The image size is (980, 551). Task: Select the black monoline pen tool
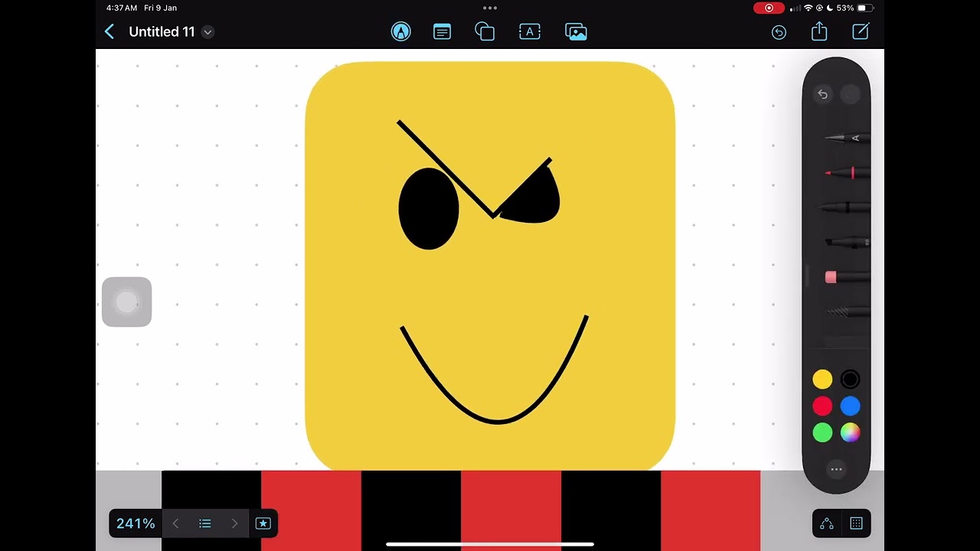click(845, 207)
